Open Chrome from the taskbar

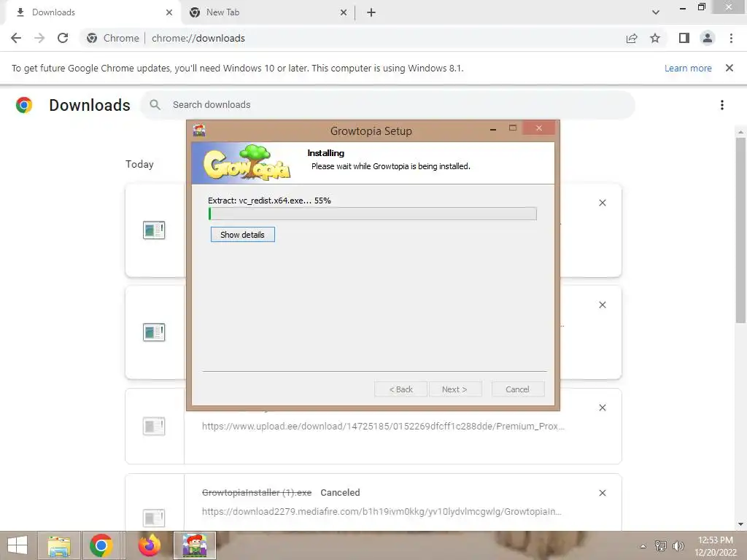click(x=101, y=545)
